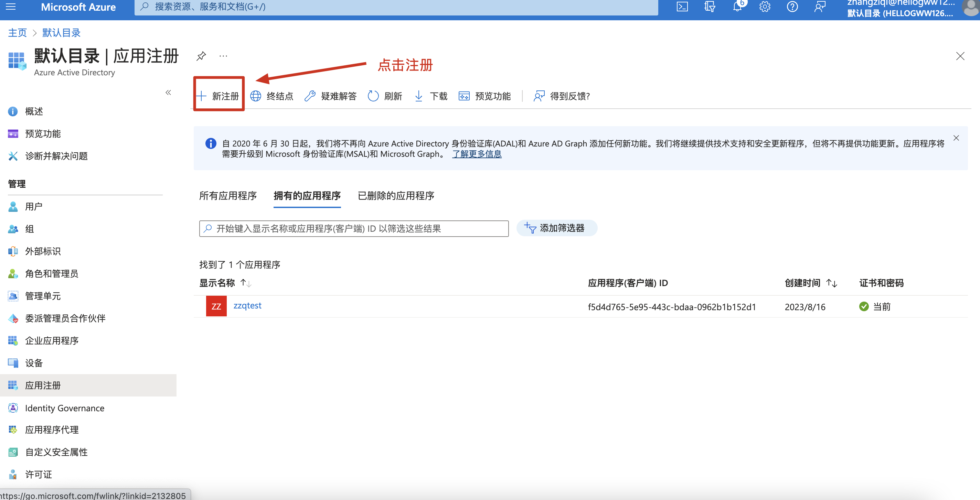
Task: Open the account avatar menu
Action: (971, 8)
